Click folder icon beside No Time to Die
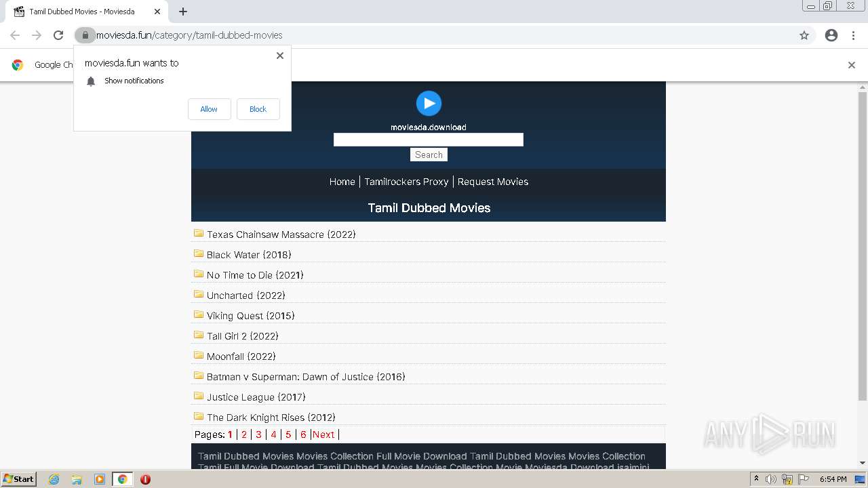This screenshot has width=868, height=488. [199, 274]
